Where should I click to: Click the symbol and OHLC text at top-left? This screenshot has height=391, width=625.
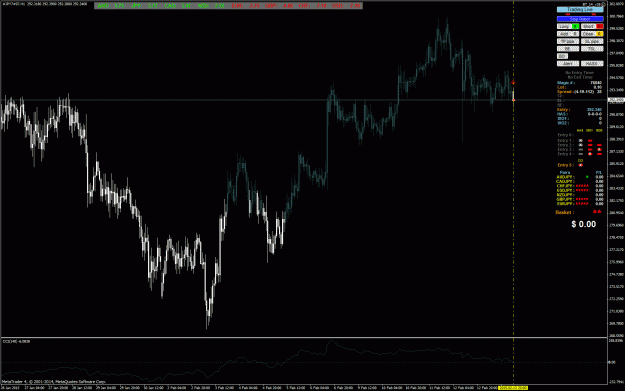click(x=45, y=4)
